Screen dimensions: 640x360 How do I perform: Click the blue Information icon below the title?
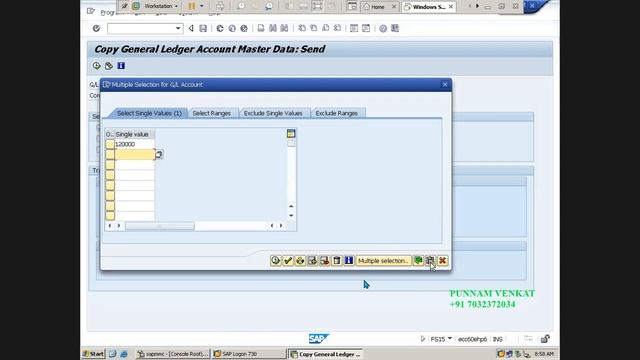[121, 66]
